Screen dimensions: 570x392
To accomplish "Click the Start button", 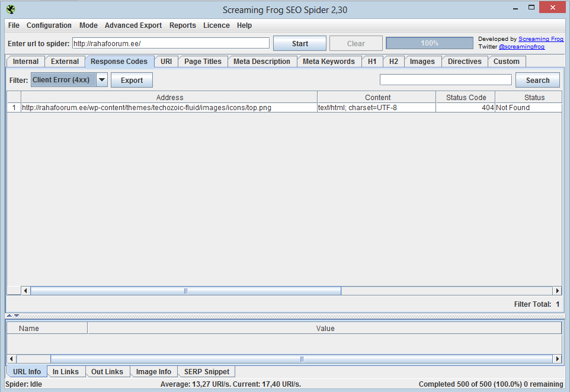I will [300, 43].
